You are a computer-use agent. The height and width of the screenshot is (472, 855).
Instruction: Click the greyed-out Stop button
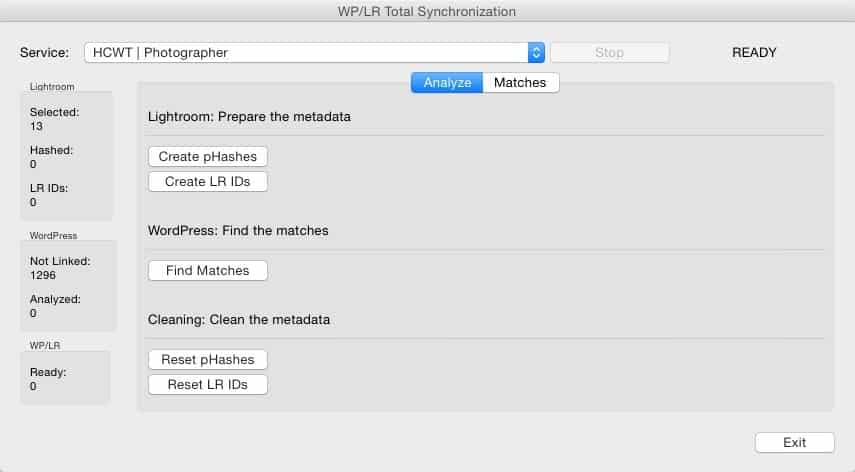[610, 52]
